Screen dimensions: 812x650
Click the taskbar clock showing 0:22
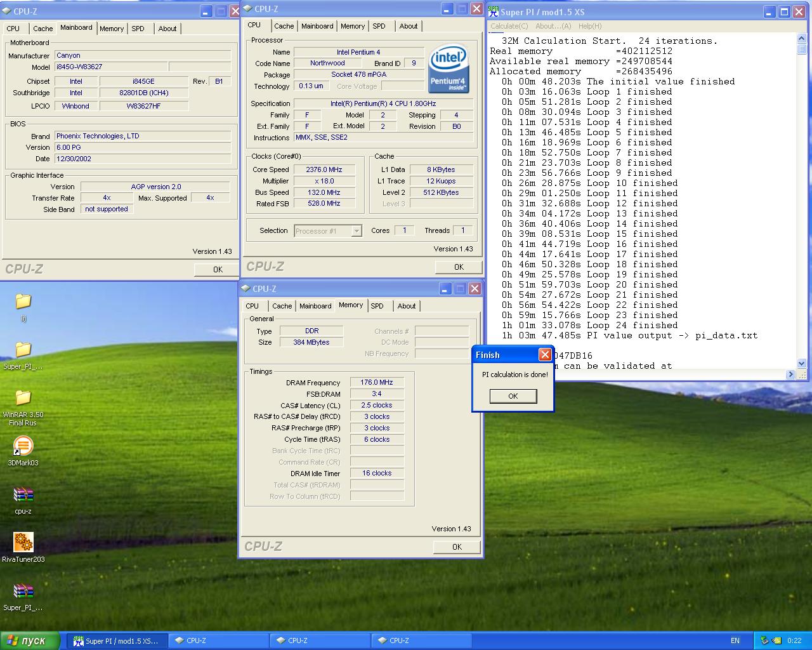click(x=794, y=640)
